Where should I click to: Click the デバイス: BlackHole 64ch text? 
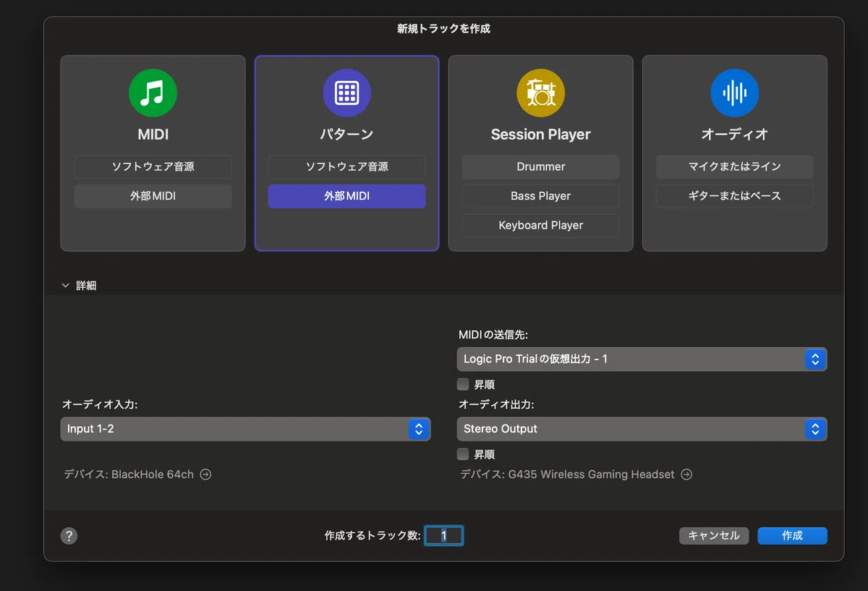tap(129, 475)
